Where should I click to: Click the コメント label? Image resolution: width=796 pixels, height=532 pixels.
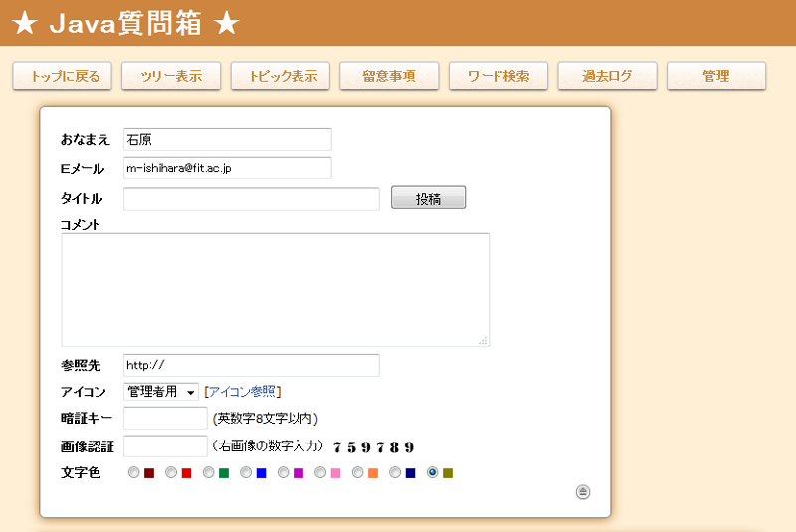pos(81,224)
